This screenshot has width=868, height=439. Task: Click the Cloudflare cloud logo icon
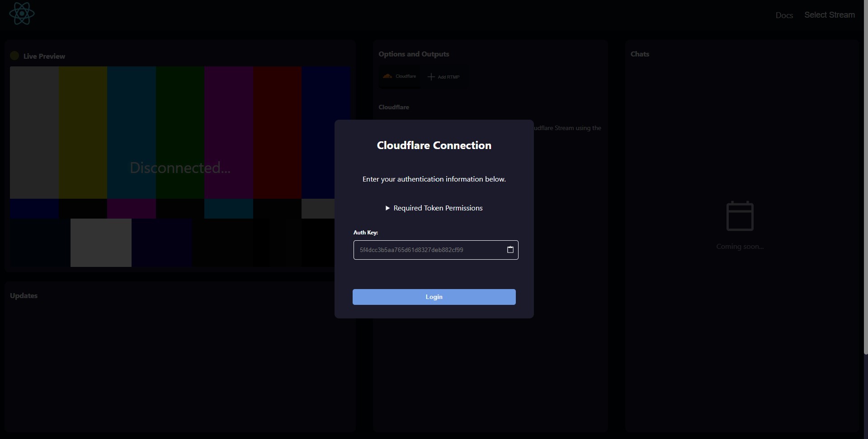(387, 76)
